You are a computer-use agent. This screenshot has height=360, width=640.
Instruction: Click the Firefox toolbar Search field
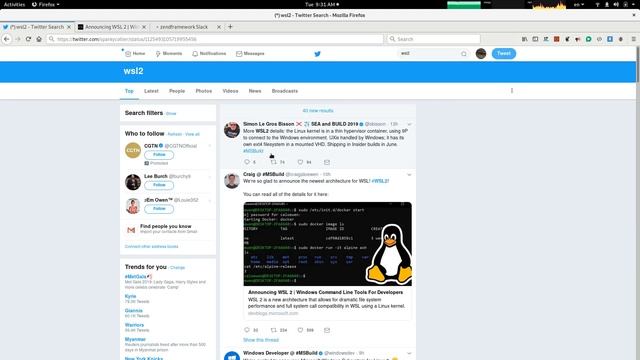pos(433,39)
